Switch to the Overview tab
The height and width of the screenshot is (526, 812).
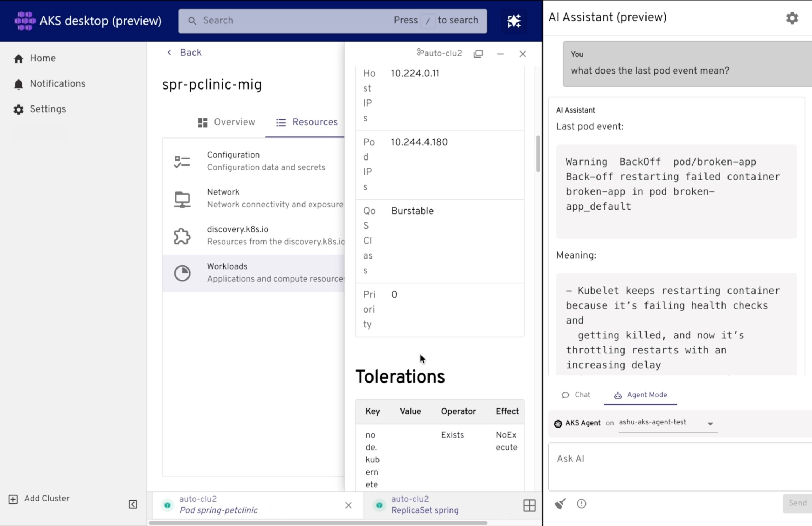click(227, 122)
